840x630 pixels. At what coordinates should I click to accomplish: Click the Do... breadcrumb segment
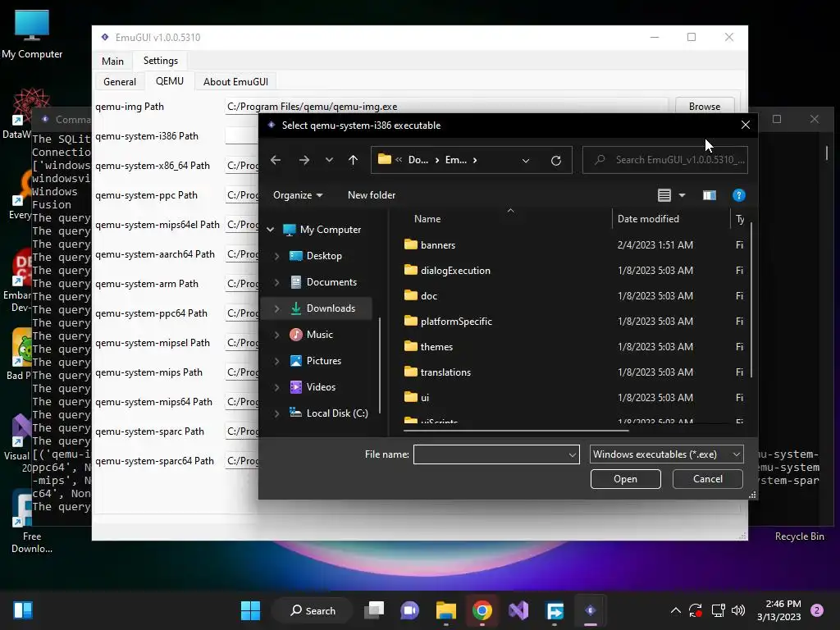(418, 160)
